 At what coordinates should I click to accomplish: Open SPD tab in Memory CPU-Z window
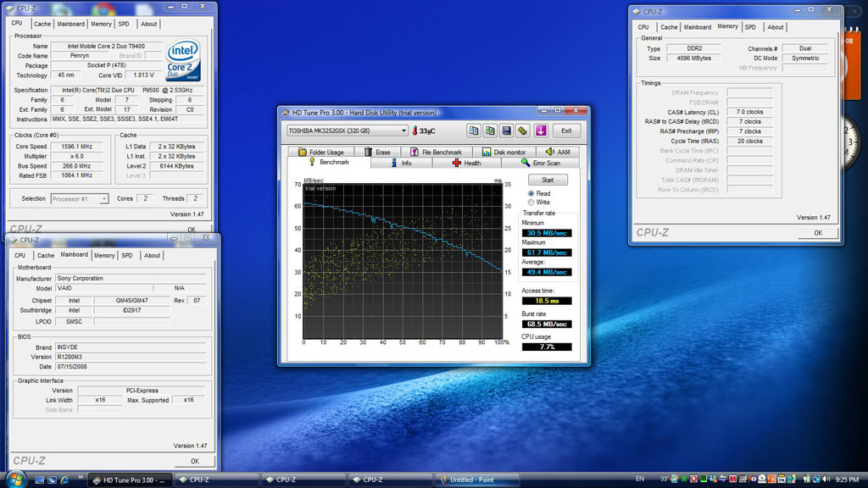pyautogui.click(x=750, y=27)
